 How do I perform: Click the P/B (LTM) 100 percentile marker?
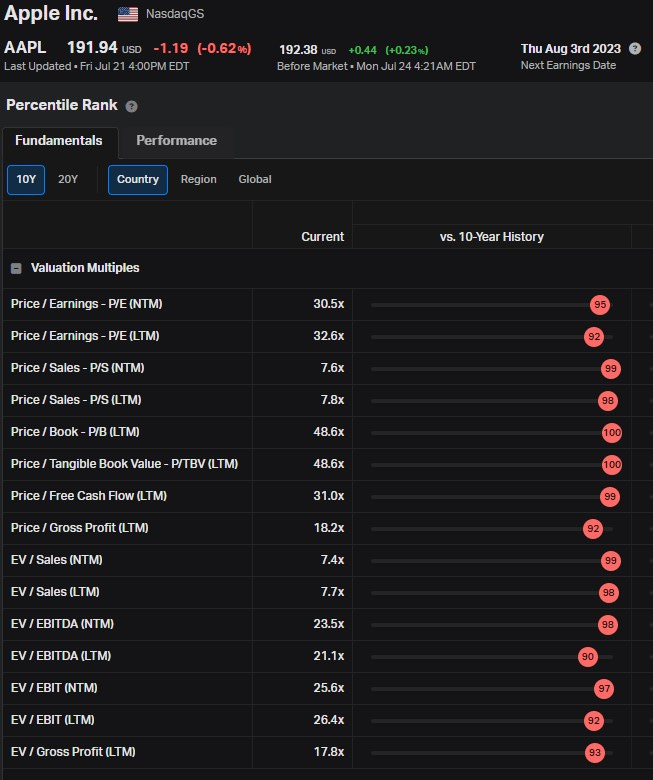(612, 433)
